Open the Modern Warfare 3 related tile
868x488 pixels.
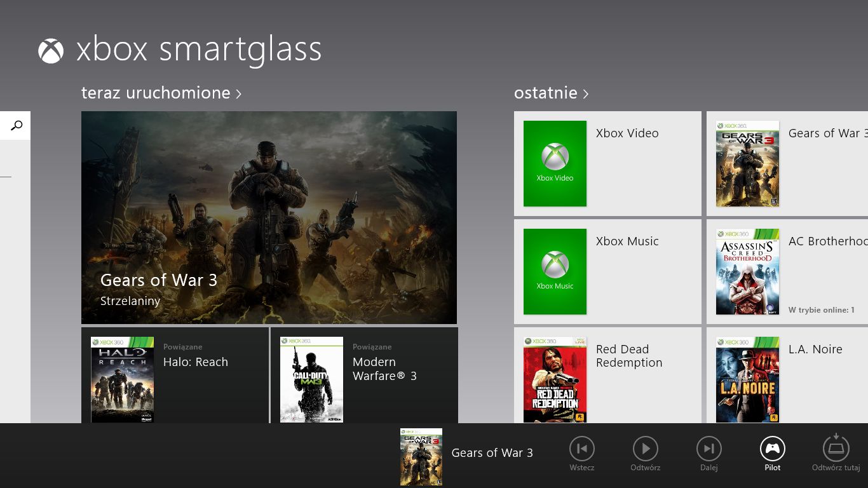tap(364, 375)
